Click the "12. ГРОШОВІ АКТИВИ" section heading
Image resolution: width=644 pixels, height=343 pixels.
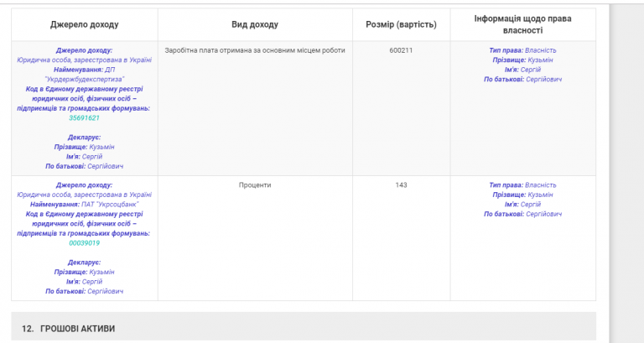77,328
